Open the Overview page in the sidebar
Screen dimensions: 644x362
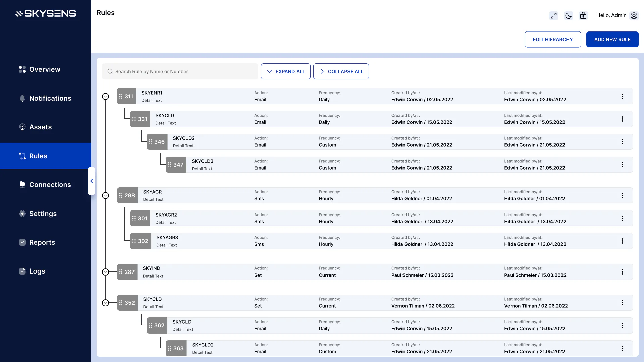pos(46,69)
